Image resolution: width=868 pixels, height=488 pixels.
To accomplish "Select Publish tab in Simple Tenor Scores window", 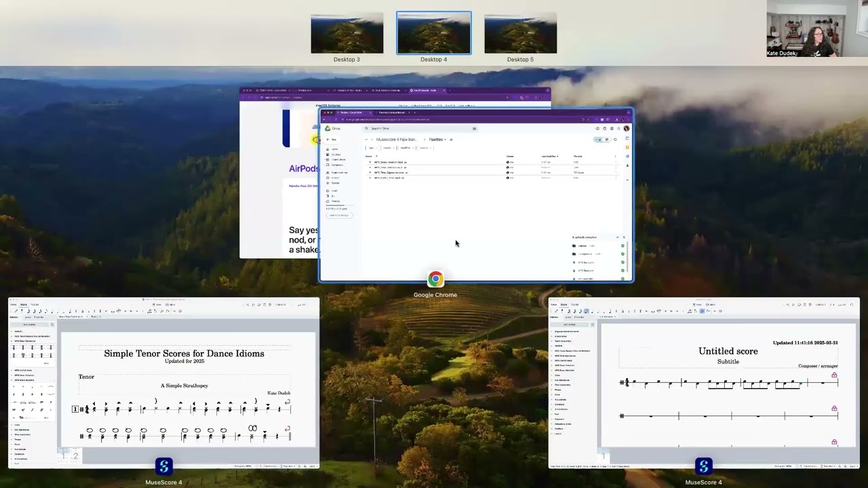I will click(x=35, y=304).
